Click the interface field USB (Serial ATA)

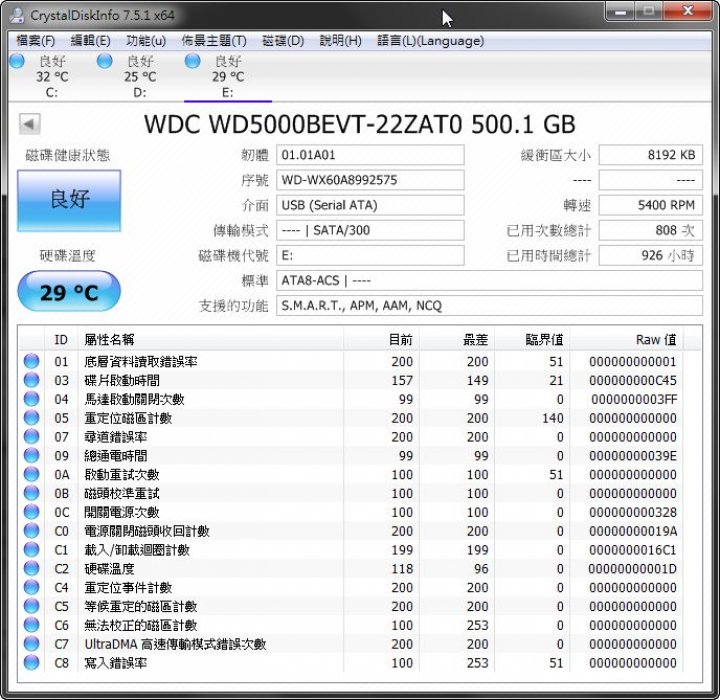point(370,205)
